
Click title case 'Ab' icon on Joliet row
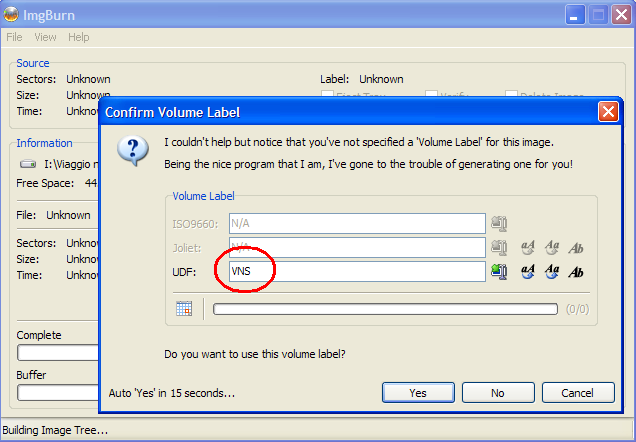[x=576, y=248]
